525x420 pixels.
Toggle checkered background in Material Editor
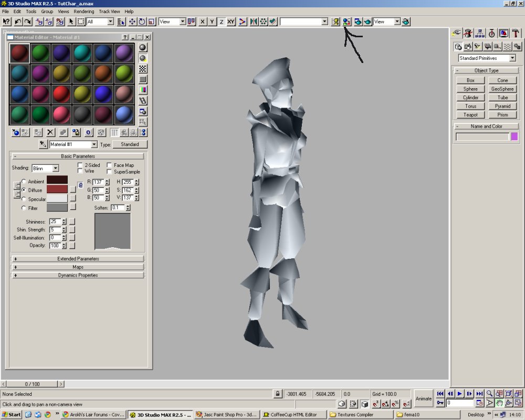click(x=143, y=69)
